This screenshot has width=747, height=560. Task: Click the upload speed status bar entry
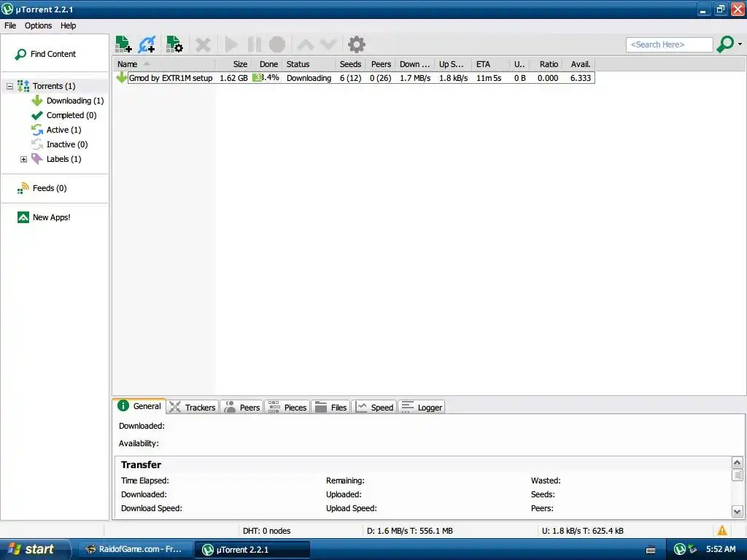point(583,531)
